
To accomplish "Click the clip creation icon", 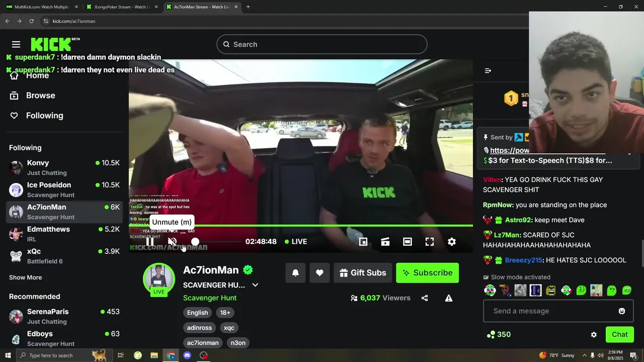I will (385, 242).
